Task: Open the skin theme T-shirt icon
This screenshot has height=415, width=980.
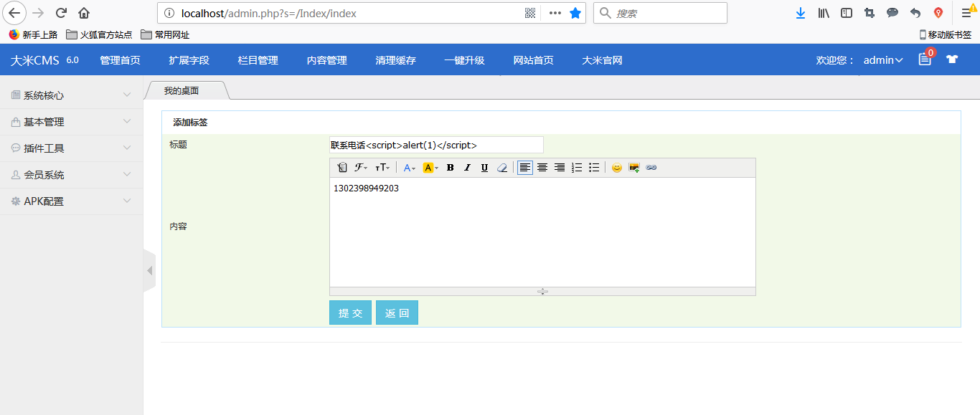Action: [952, 59]
